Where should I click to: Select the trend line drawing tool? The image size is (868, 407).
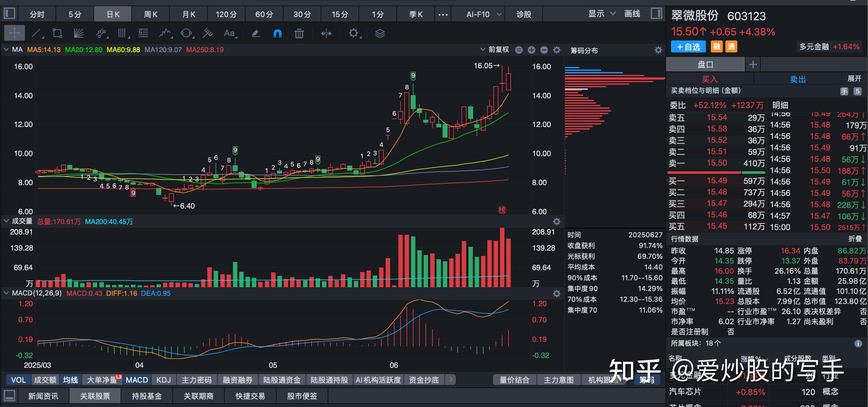point(36,33)
